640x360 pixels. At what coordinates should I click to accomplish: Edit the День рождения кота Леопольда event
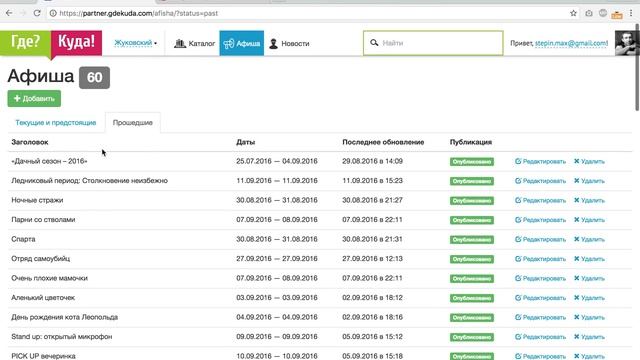tap(540, 317)
